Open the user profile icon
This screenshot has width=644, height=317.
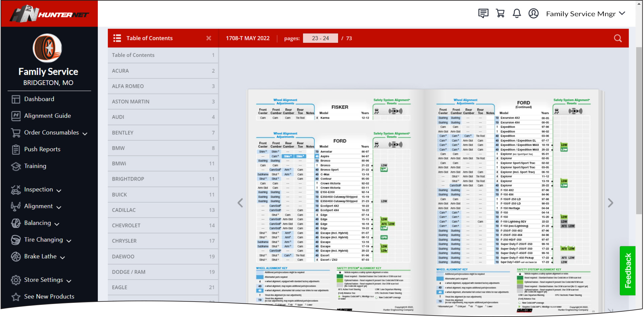pos(533,14)
